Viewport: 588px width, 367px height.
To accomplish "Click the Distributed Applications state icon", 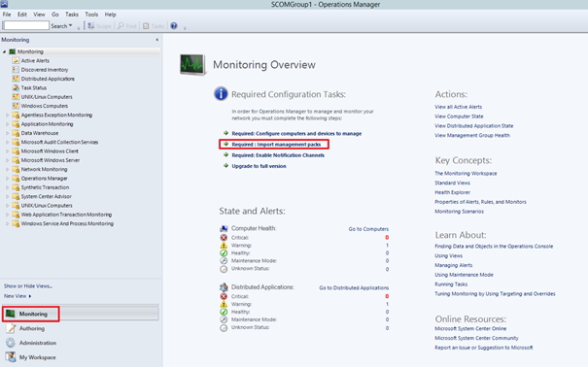I will [224, 287].
